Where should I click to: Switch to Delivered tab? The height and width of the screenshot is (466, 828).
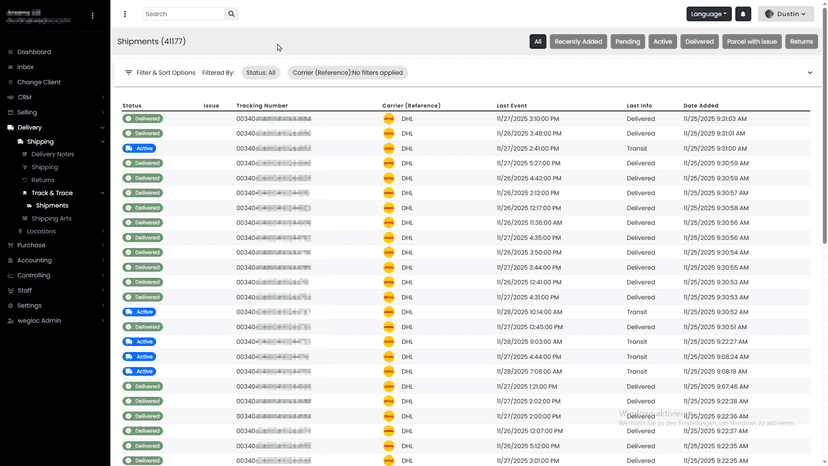[x=699, y=41]
